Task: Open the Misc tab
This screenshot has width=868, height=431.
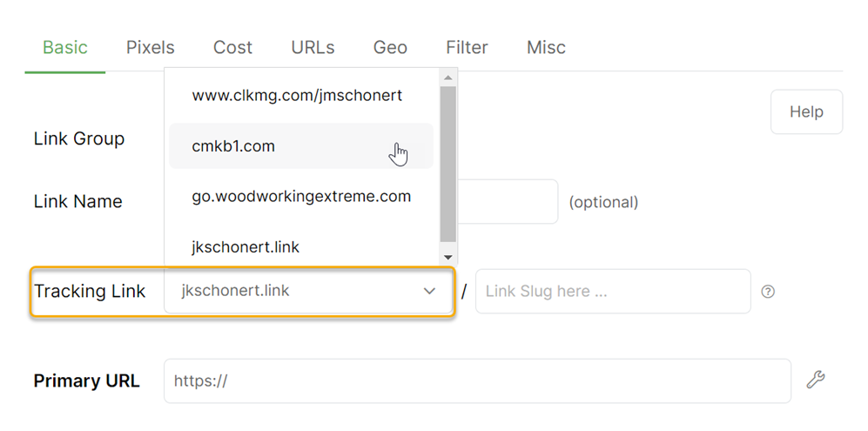Action: coord(546,48)
